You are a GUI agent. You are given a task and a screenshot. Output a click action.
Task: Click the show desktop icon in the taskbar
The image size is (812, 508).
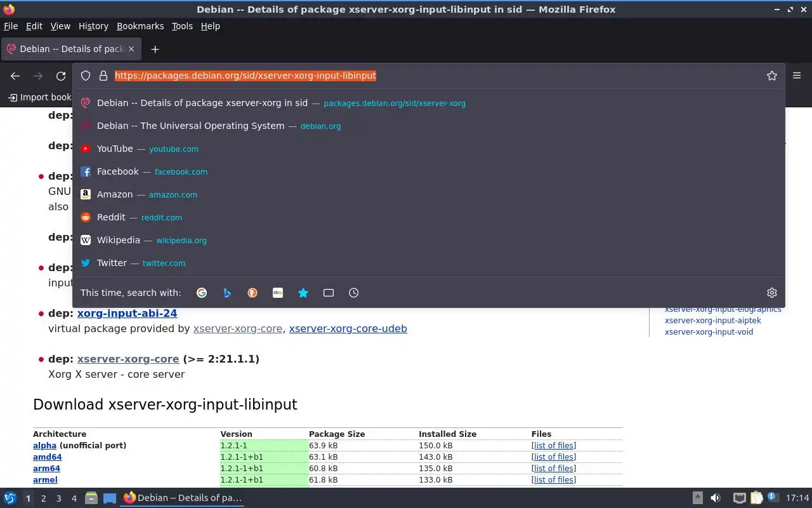(109, 498)
